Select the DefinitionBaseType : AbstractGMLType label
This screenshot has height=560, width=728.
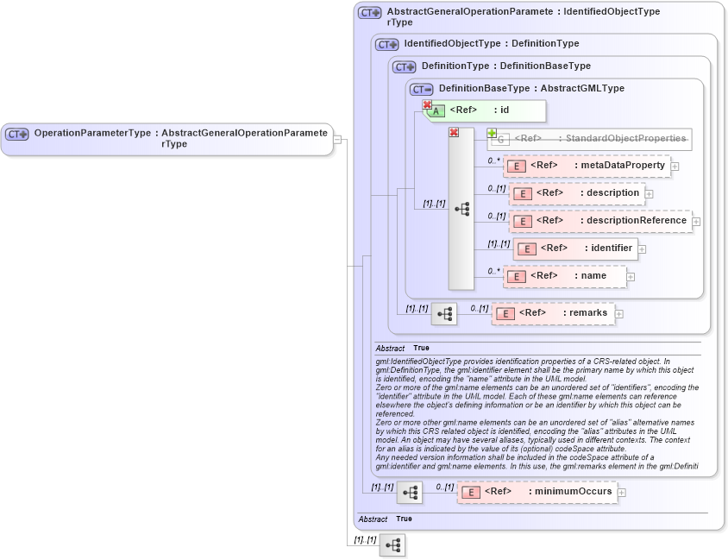tap(531, 88)
